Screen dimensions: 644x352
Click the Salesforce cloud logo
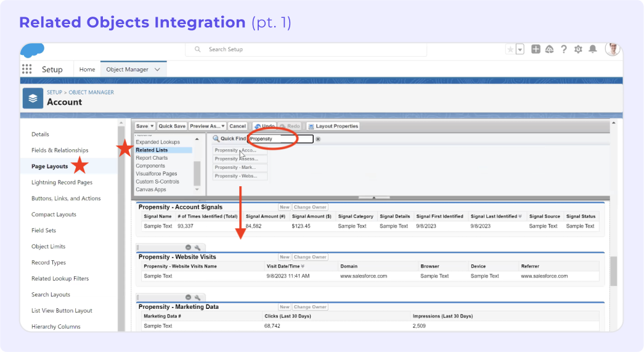tap(32, 50)
